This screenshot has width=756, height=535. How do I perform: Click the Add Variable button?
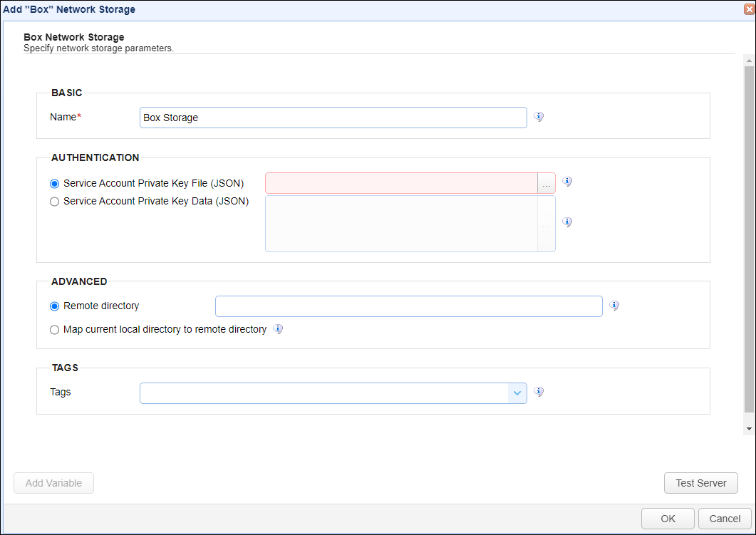[53, 483]
